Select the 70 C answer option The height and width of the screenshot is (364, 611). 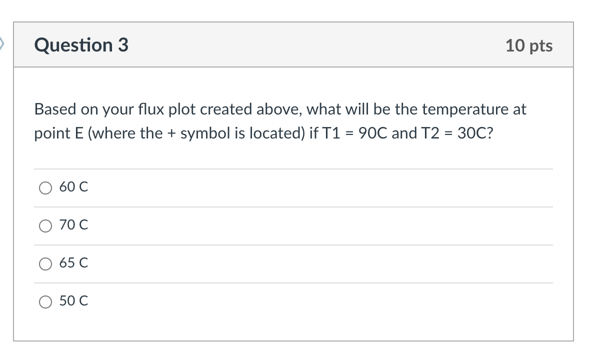point(45,225)
